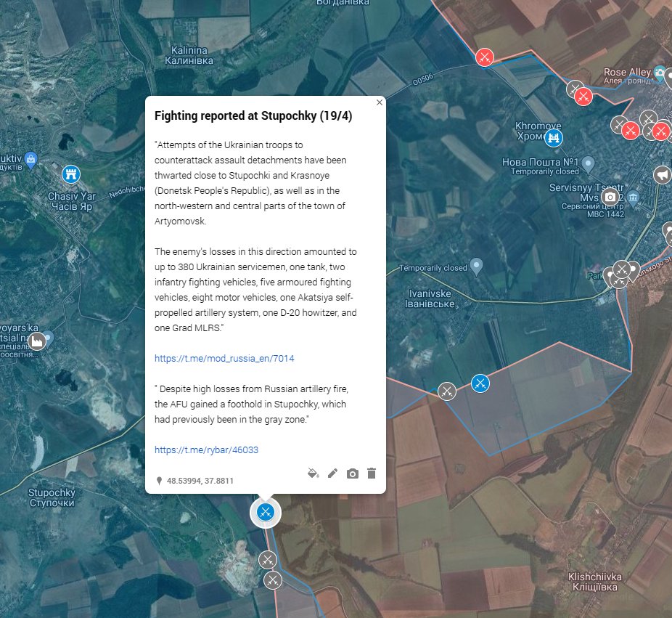Click the castle icon near Chasiv Yar

pyautogui.click(x=71, y=174)
